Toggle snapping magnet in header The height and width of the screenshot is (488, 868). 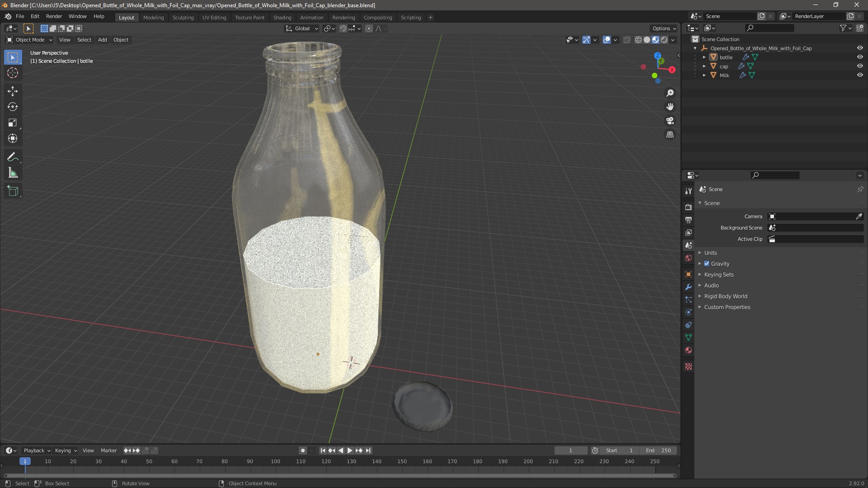point(343,28)
